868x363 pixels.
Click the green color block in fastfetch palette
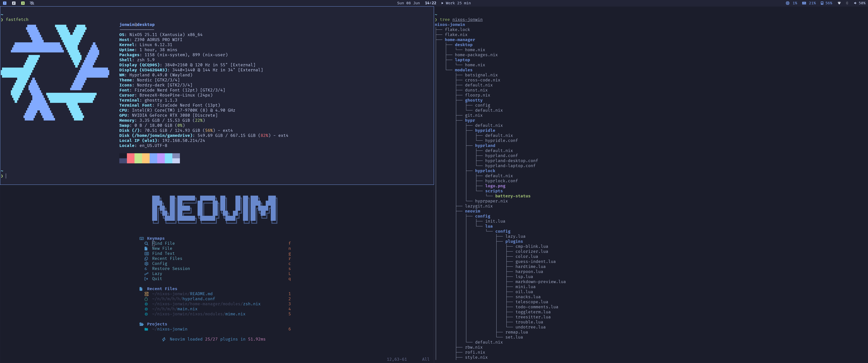(x=138, y=158)
